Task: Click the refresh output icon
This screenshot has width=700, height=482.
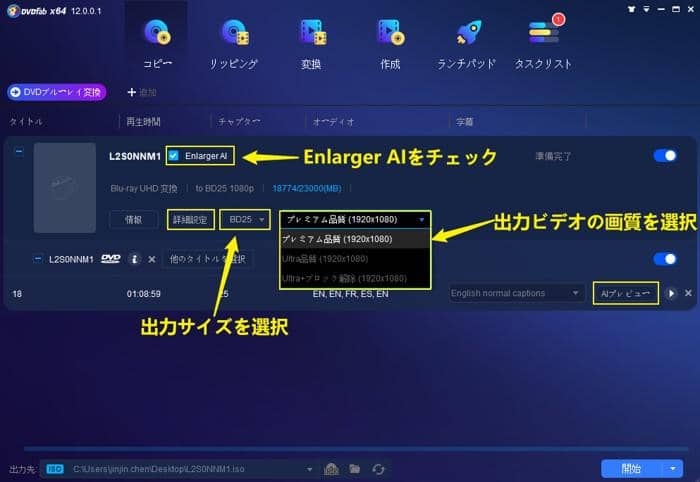Action: 378,469
